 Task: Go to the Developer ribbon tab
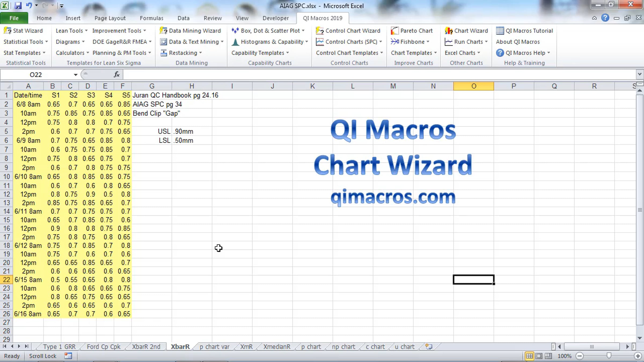point(276,18)
